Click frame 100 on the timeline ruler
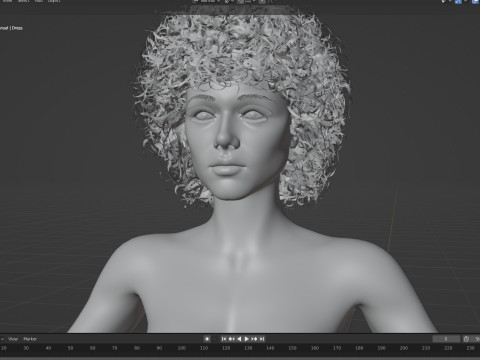Image resolution: width=480 pixels, height=360 pixels. [182, 348]
